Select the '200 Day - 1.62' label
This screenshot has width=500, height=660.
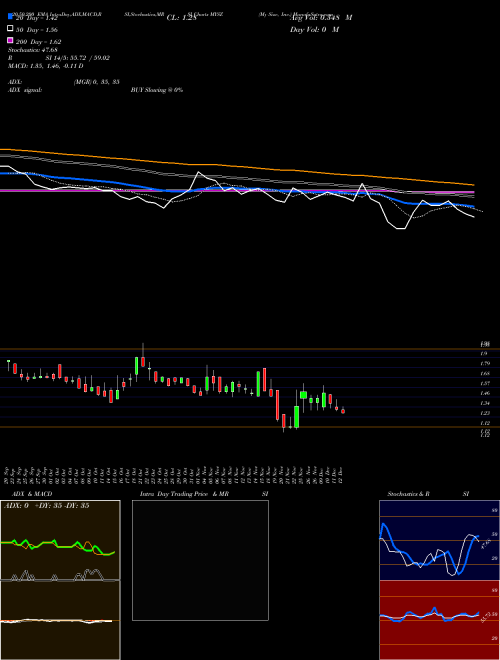pos(38,42)
